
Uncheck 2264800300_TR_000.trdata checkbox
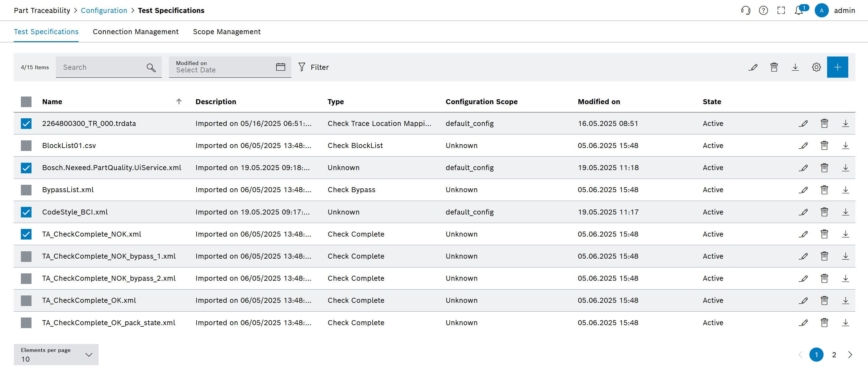click(26, 124)
